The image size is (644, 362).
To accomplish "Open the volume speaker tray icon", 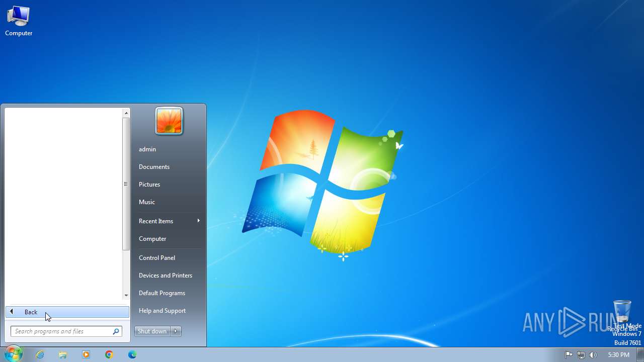I will [x=593, y=354].
